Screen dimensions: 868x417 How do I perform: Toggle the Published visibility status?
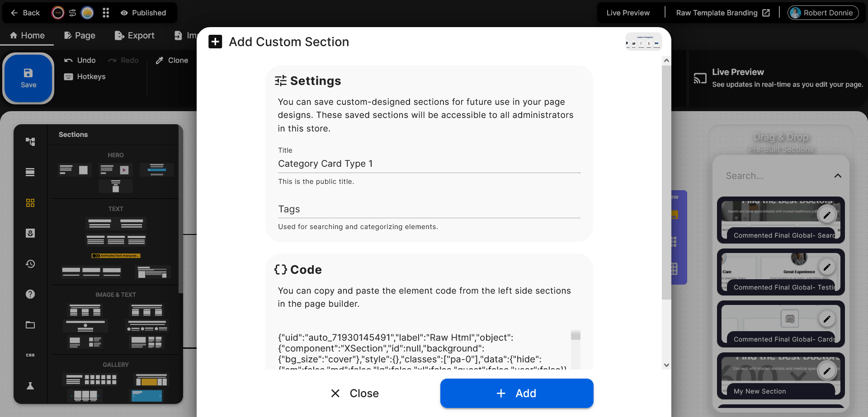[143, 13]
